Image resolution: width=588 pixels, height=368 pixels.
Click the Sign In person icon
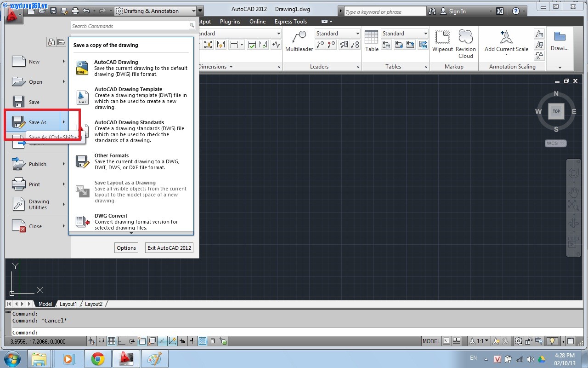pyautogui.click(x=443, y=10)
